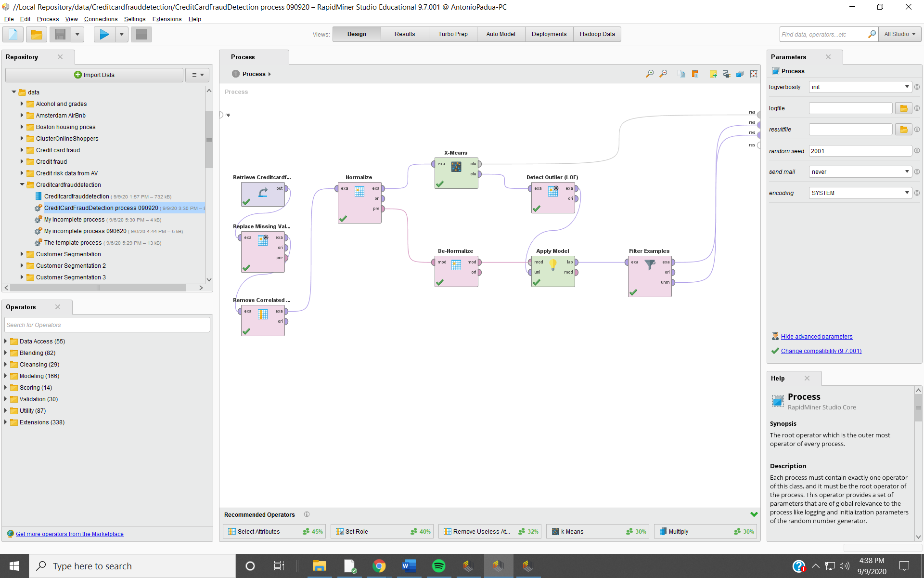Click the Stop process button
Viewport: 924px width, 578px height.
(141, 34)
